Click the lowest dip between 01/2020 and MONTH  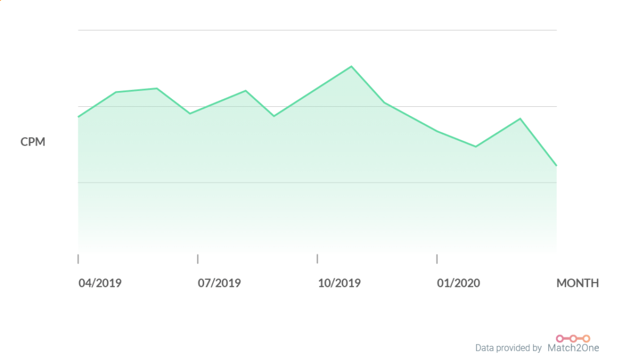click(x=476, y=146)
